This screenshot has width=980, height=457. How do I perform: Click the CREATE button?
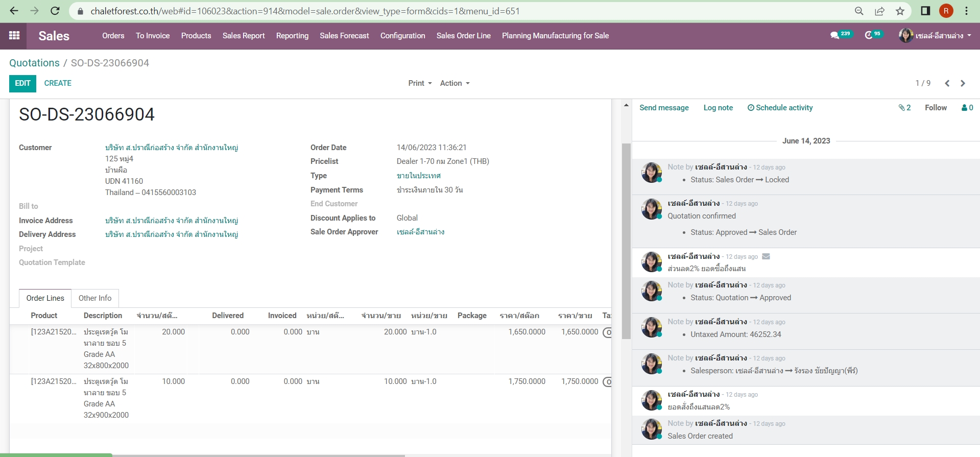coord(58,83)
